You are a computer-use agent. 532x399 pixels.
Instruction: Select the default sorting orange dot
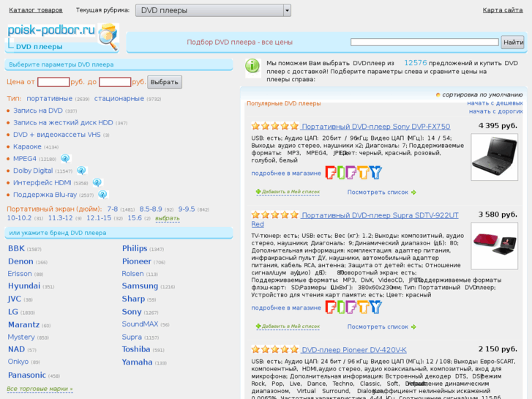point(438,94)
